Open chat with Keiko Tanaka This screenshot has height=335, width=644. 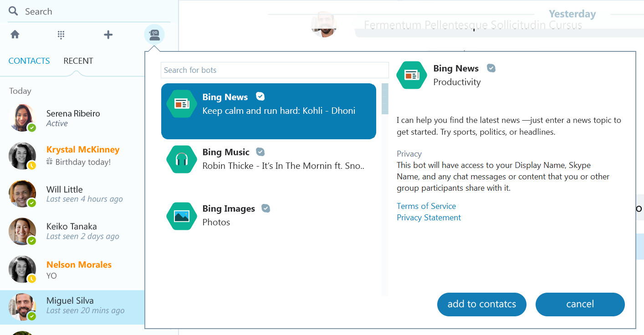[x=72, y=231]
